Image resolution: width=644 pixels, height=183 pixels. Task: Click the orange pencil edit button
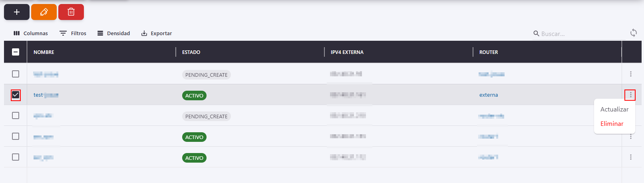click(x=44, y=12)
